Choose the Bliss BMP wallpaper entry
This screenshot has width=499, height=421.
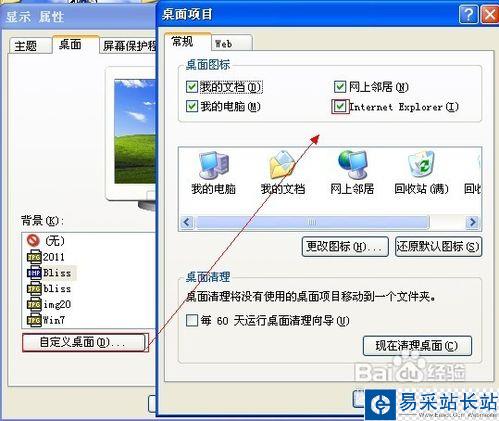click(x=49, y=273)
